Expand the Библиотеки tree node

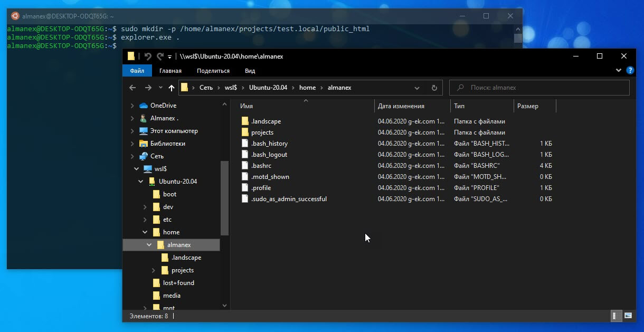point(132,144)
